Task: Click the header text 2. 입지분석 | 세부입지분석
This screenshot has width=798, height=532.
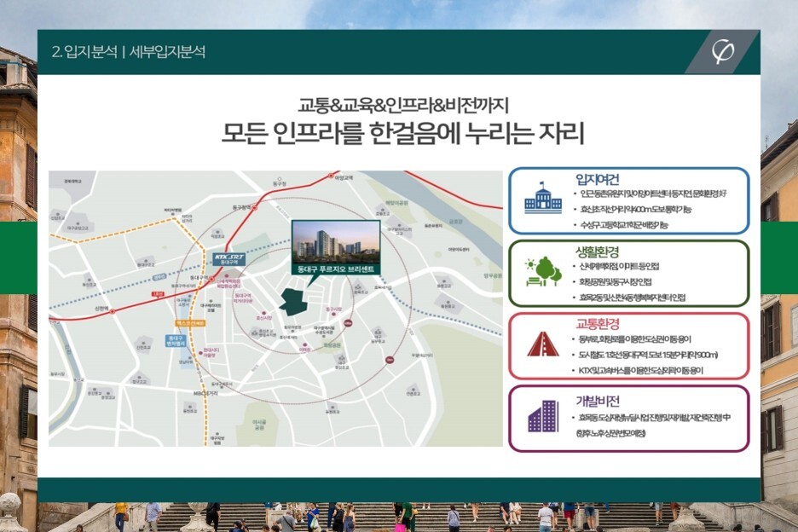Action: pyautogui.click(x=128, y=51)
